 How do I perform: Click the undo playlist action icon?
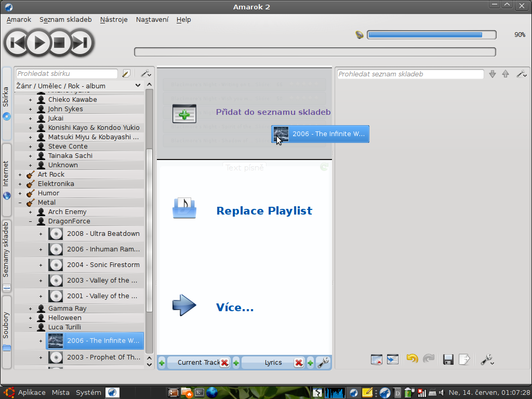[x=412, y=359]
